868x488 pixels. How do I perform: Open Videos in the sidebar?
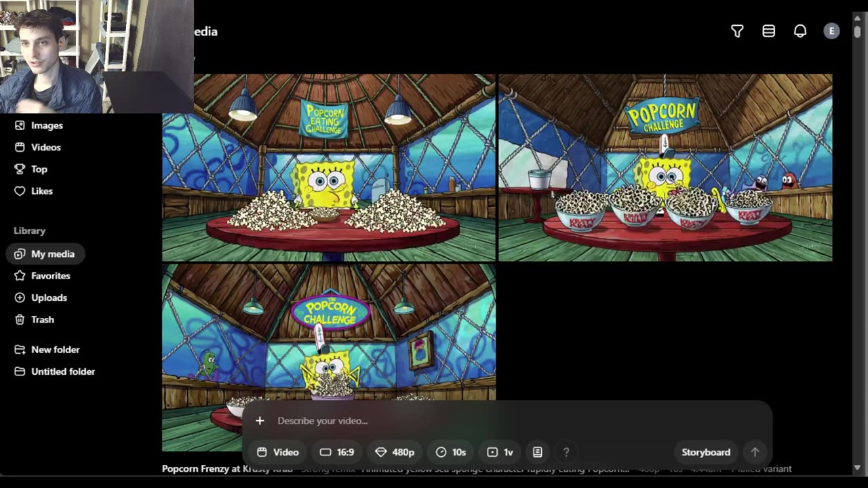click(45, 147)
